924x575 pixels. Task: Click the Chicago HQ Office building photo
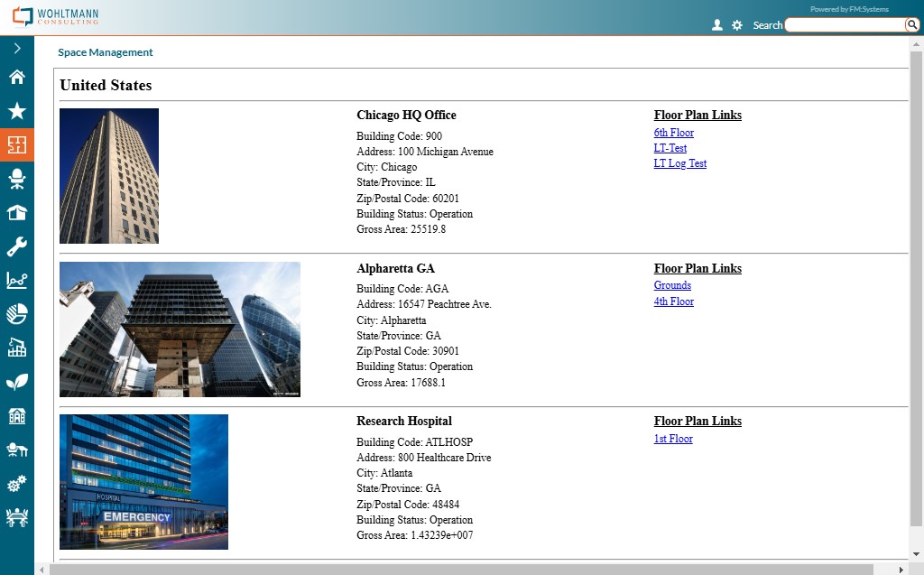tap(109, 176)
